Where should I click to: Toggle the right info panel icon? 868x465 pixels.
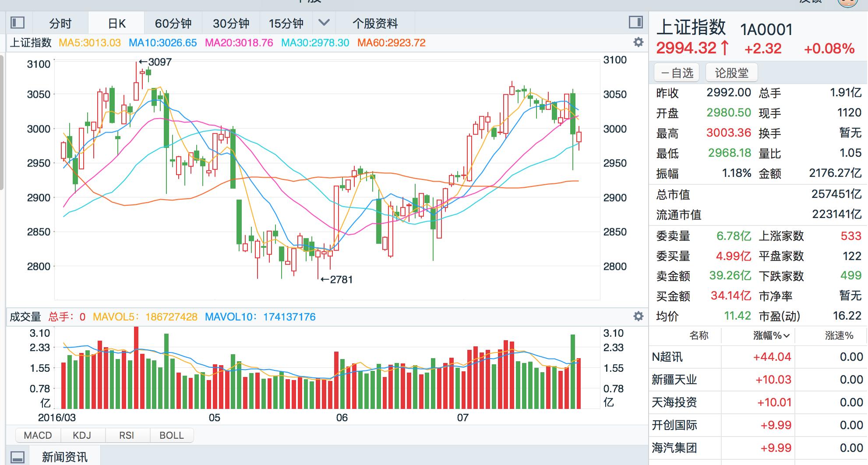(635, 22)
